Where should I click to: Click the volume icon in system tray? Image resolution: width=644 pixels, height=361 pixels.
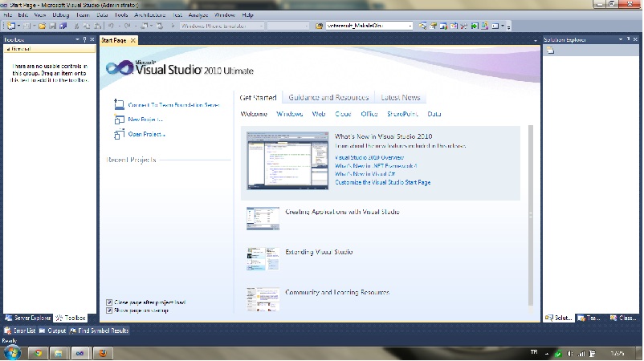tap(570, 353)
